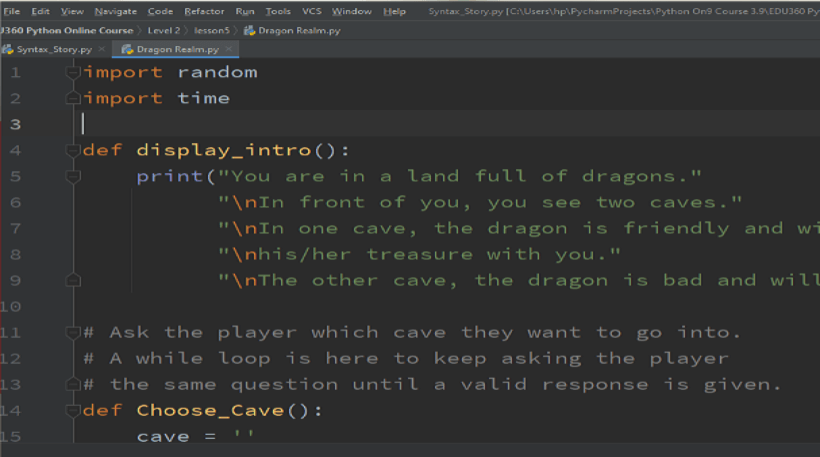The image size is (820, 457).
Task: Fold the print statement on line 5
Action: coord(73,177)
